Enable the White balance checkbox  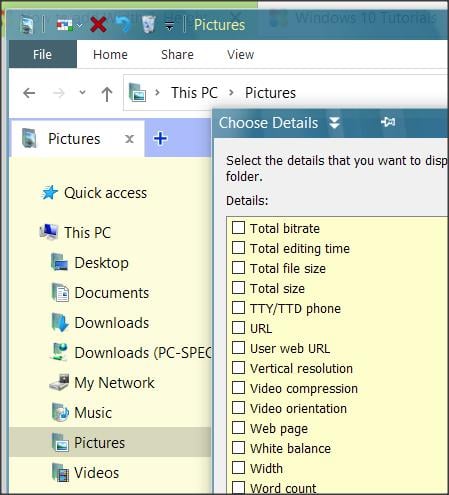click(238, 448)
